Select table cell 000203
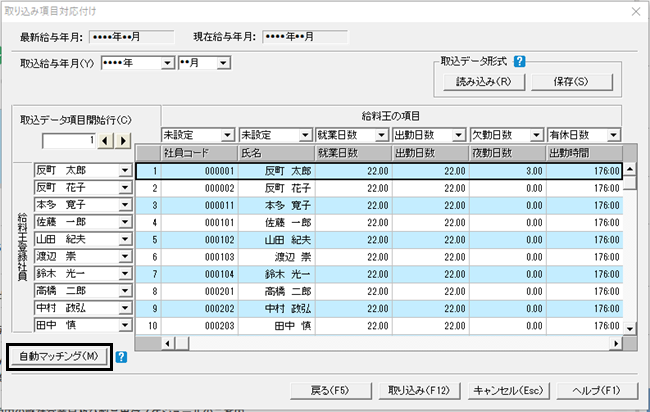The image size is (650, 412). (199, 326)
